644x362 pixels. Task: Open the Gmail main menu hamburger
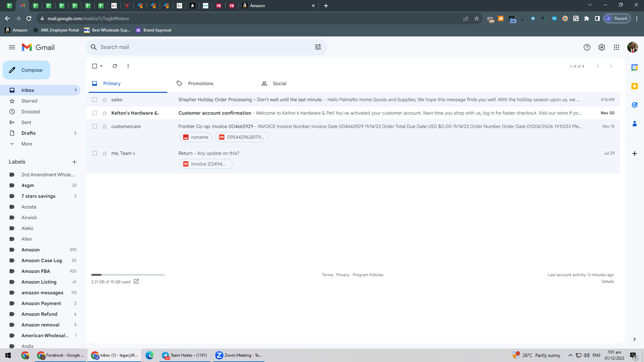click(12, 47)
